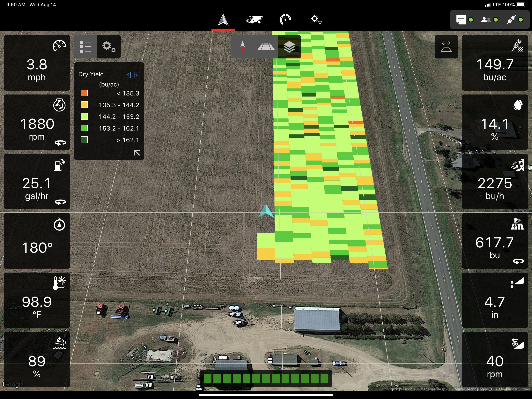532x399 pixels.
Task: Open the 89 % humidity tile
Action: point(37,359)
